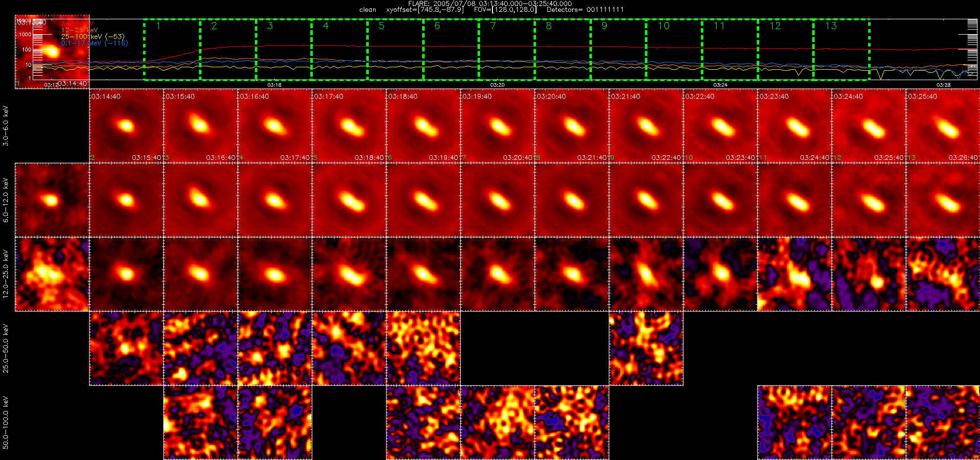The width and height of the screenshot is (980, 460).
Task: Select the 50.0-100.0 keV image in the 03:24:40 column
Action: point(869,422)
